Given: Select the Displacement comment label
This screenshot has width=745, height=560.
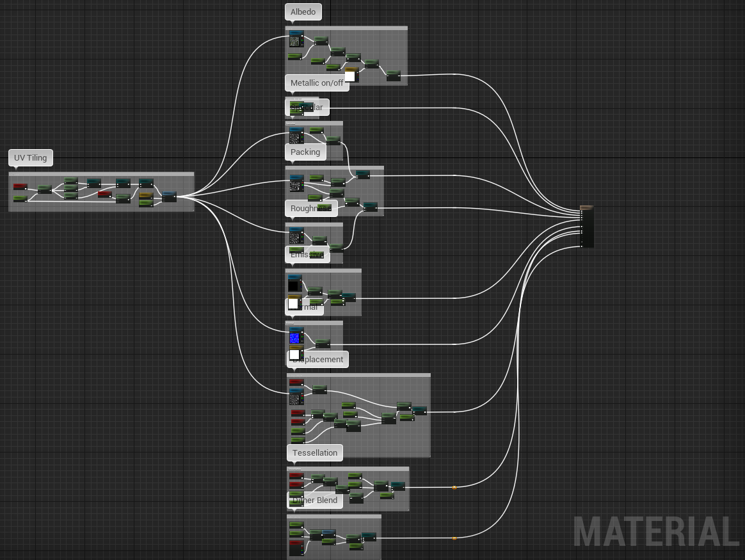Looking at the screenshot, I should (318, 360).
